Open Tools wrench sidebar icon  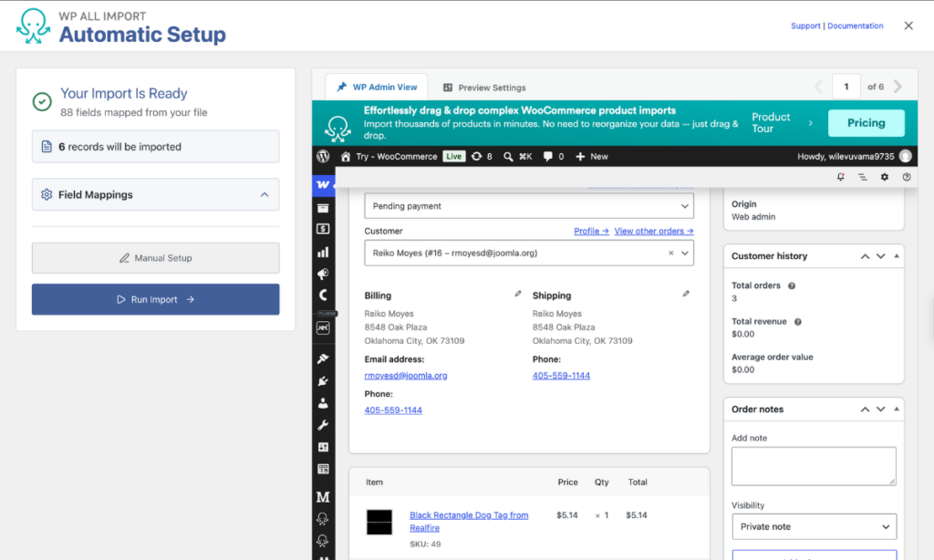point(323,425)
